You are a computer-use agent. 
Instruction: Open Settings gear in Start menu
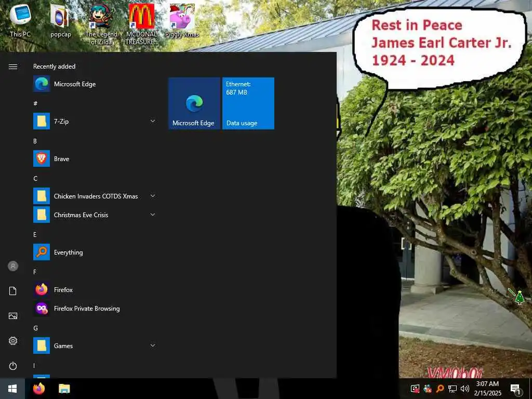point(13,341)
